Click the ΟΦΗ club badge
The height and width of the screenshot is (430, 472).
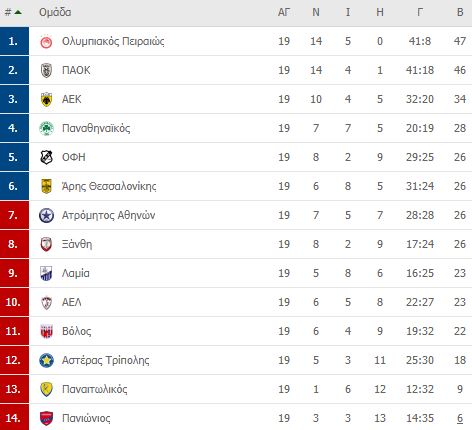coord(46,157)
